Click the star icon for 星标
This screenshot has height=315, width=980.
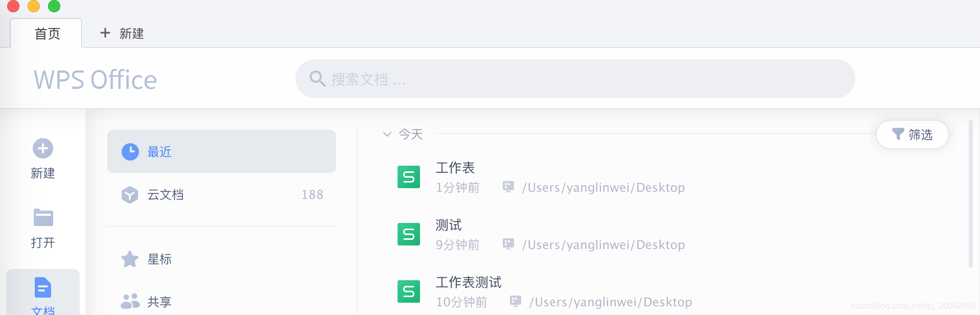[x=130, y=259]
